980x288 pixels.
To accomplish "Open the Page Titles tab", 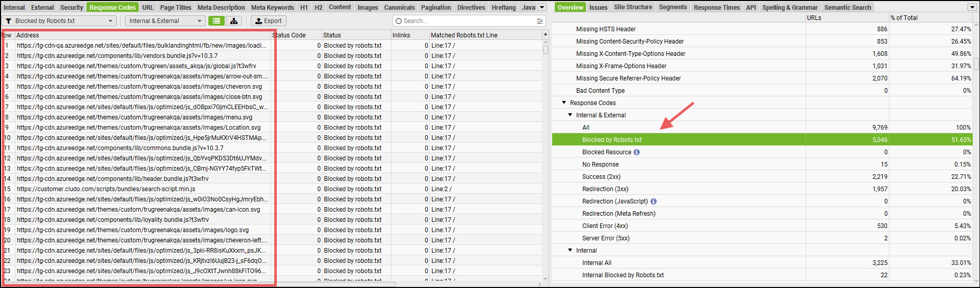I will tap(176, 7).
